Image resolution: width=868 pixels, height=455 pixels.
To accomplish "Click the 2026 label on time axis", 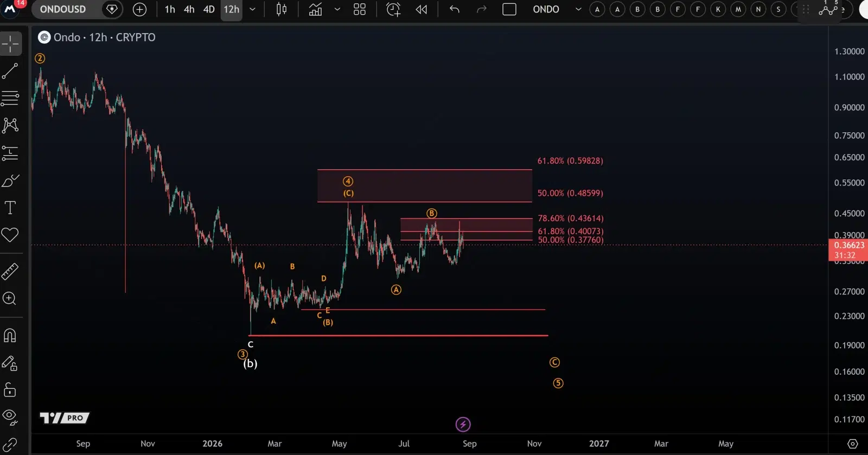I will pyautogui.click(x=213, y=444).
